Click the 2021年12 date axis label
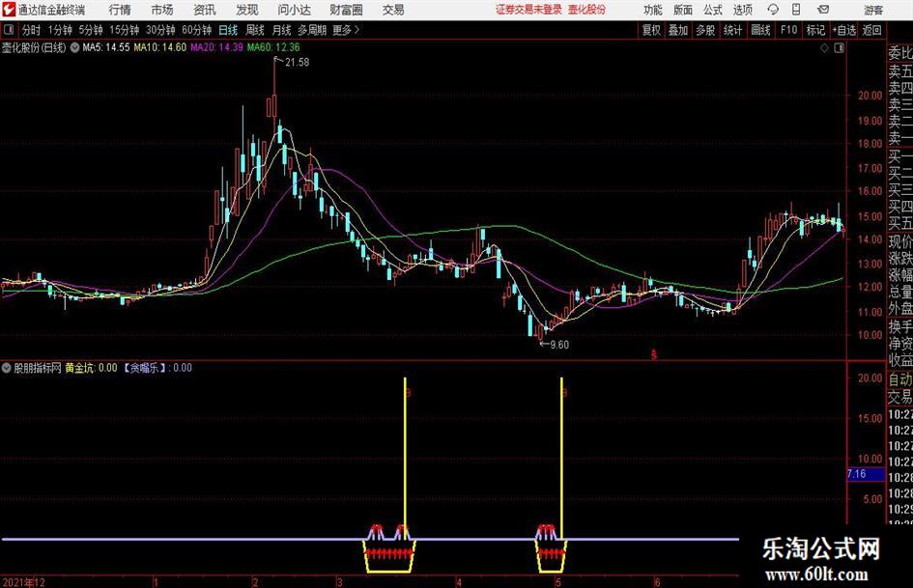The height and width of the screenshot is (588, 913). point(24,582)
